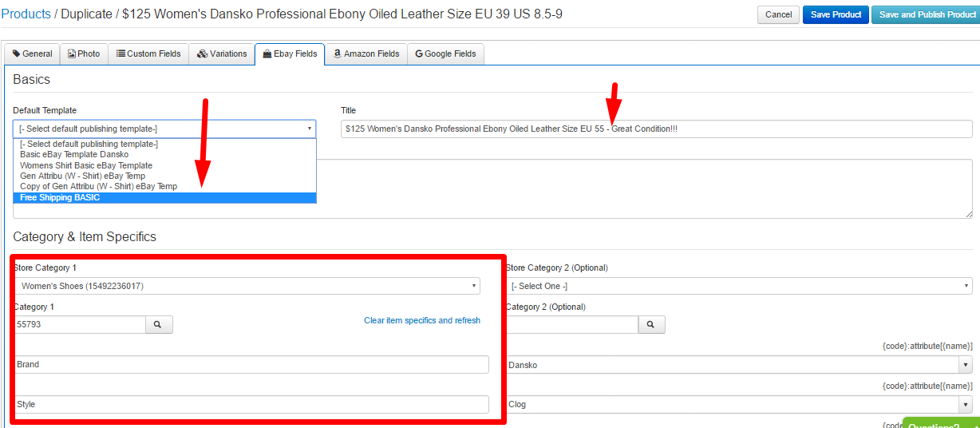Click the image icon on Photo tab
980x428 pixels.
point(72,53)
